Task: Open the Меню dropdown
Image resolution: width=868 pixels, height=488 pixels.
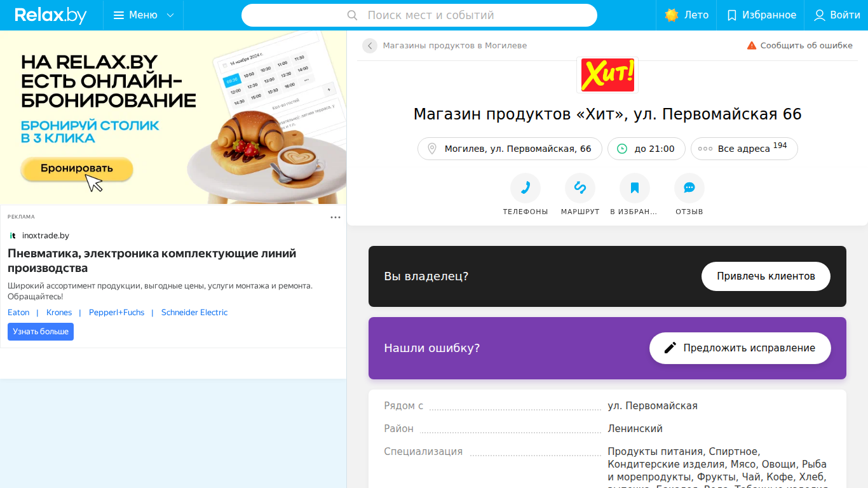Action: pos(143,15)
